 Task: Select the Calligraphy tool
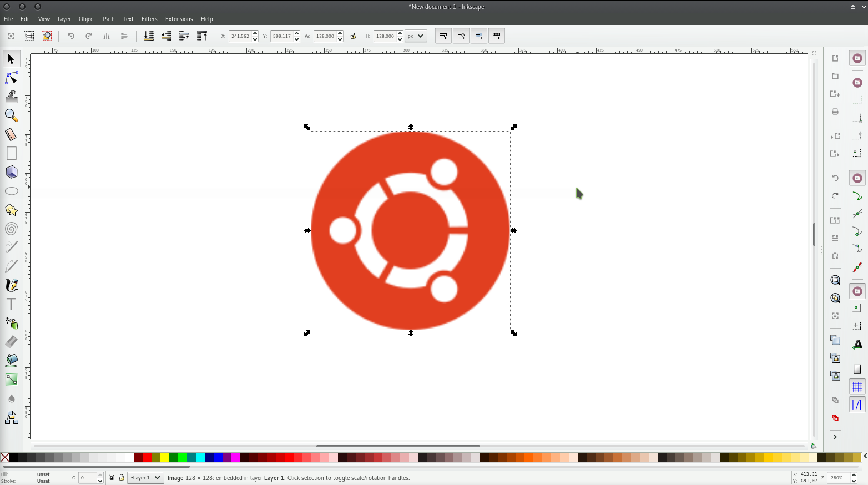pyautogui.click(x=11, y=285)
